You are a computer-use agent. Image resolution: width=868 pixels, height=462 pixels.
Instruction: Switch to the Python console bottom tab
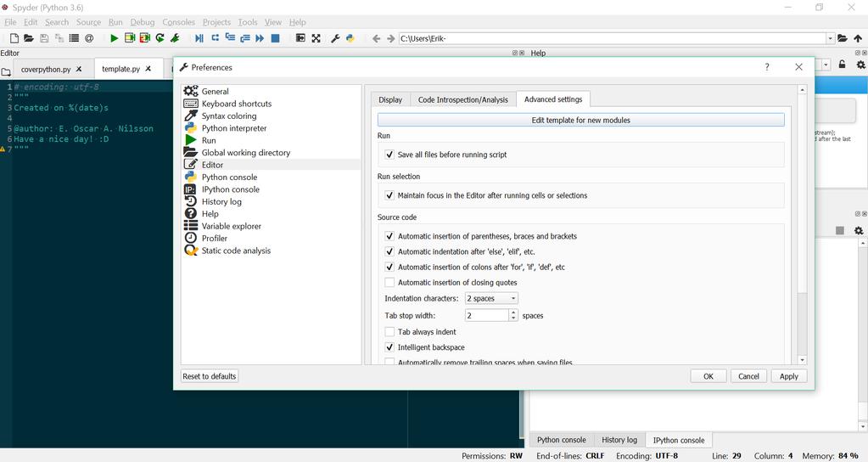(562, 440)
